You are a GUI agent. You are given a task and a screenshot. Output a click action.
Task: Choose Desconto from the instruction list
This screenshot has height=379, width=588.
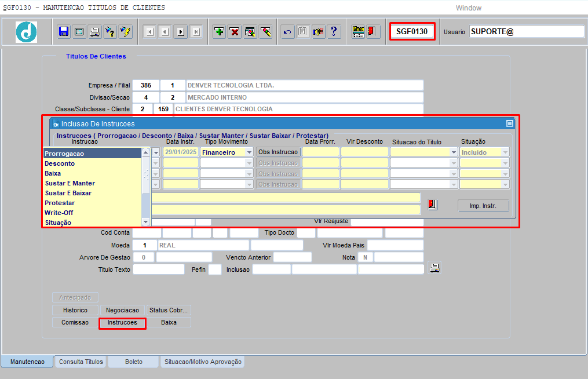pyautogui.click(x=92, y=163)
